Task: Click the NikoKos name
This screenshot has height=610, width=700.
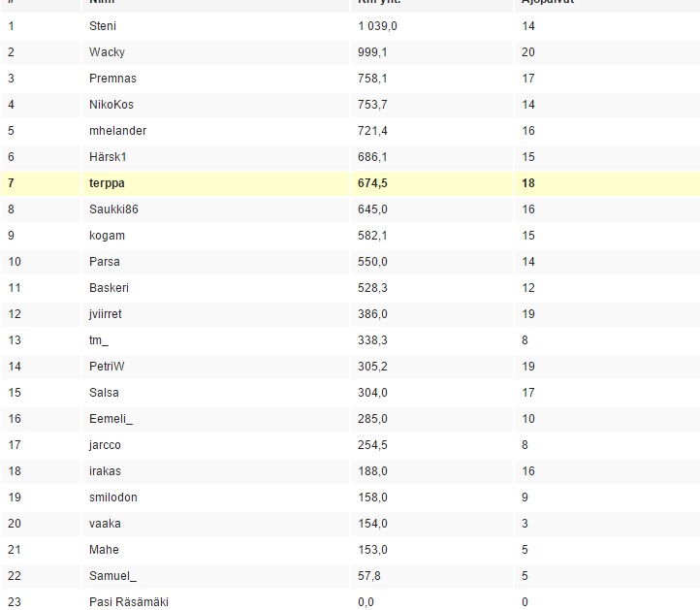Action: tap(111, 105)
